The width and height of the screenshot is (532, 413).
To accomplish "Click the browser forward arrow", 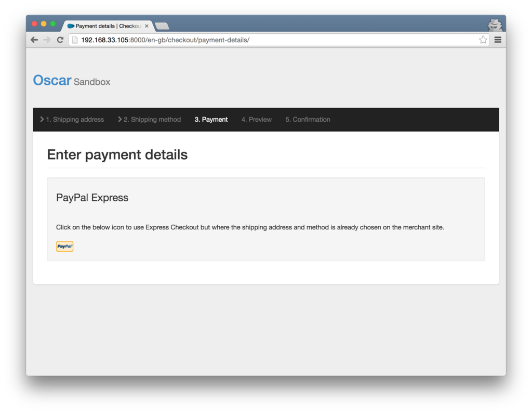I will [x=47, y=40].
